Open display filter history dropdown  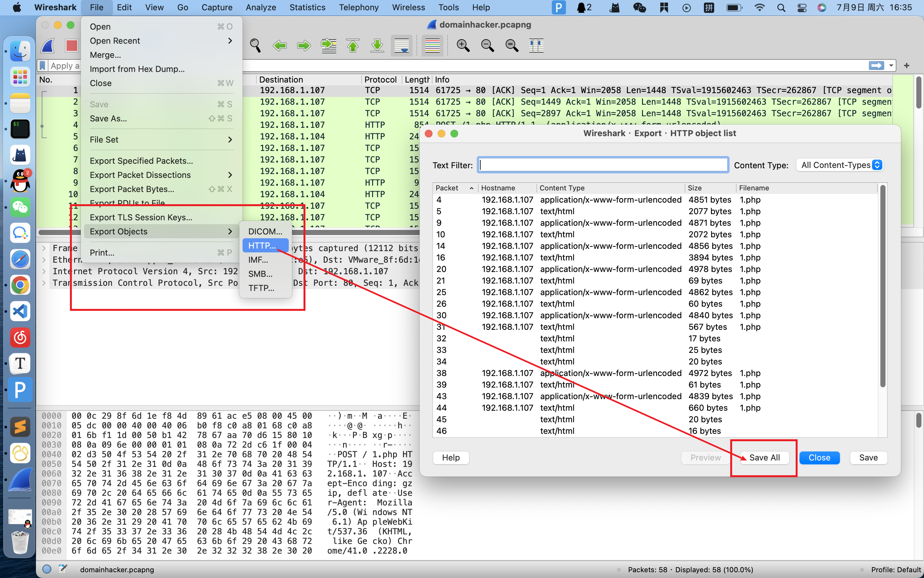[x=891, y=66]
